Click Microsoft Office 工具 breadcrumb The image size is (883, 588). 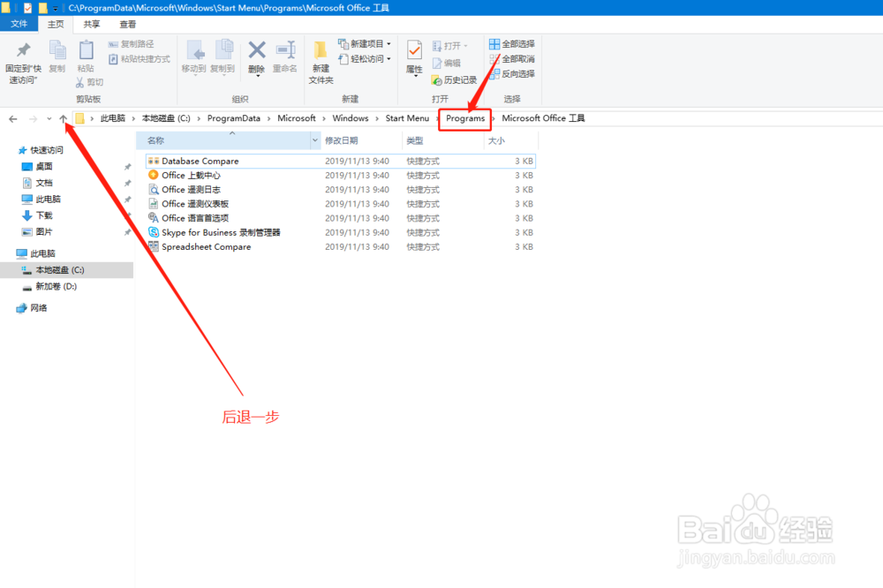[x=543, y=118]
